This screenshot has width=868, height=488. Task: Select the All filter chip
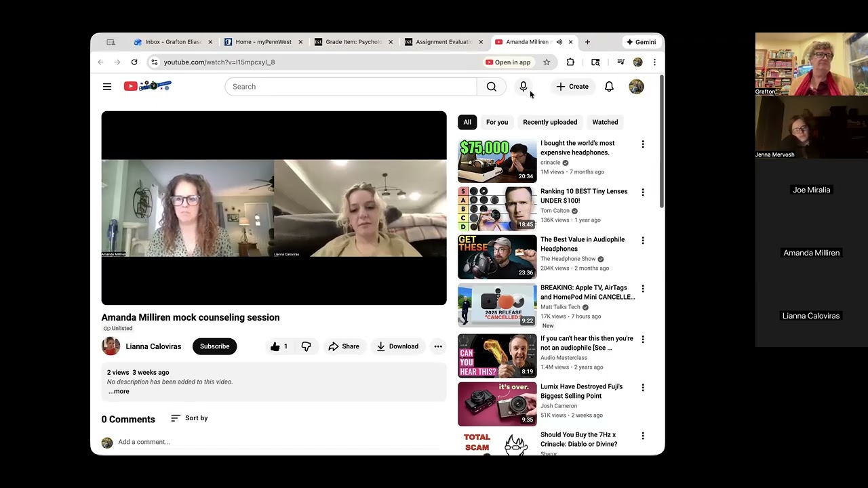click(467, 122)
